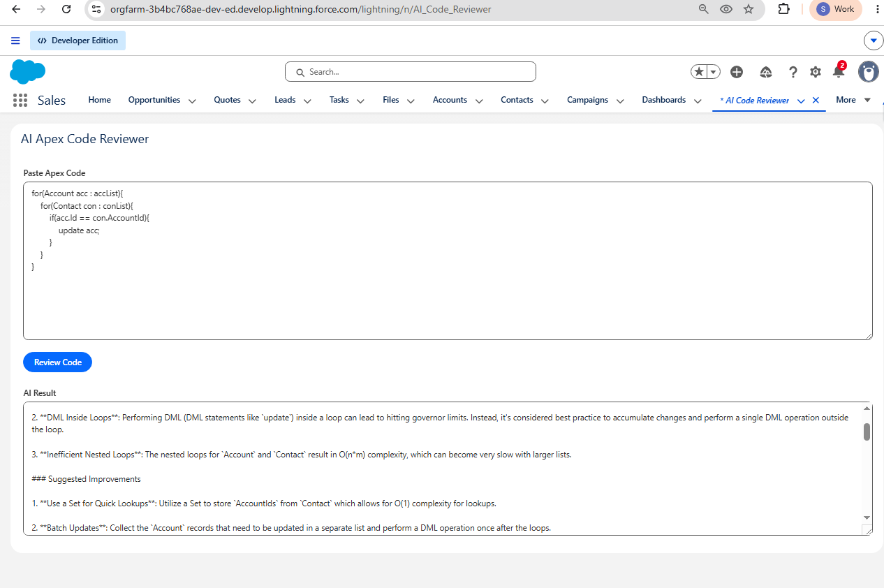
Task: Open the Help question mark icon
Action: [793, 72]
